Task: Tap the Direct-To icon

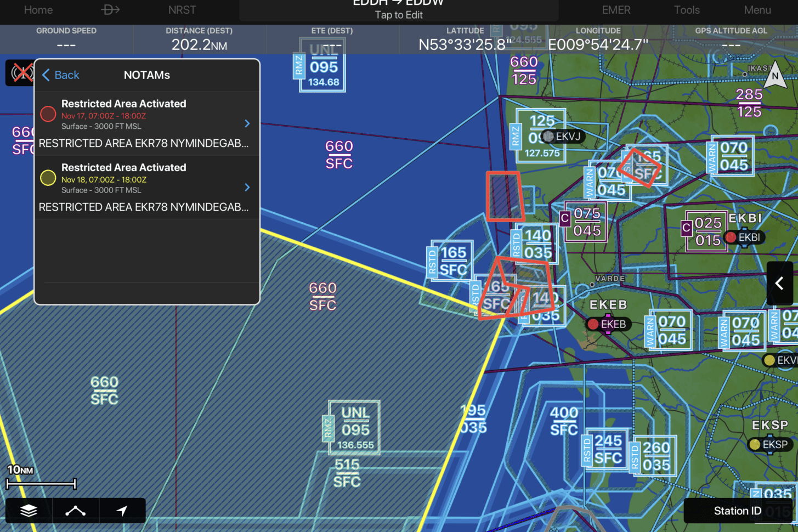Action: pyautogui.click(x=110, y=10)
